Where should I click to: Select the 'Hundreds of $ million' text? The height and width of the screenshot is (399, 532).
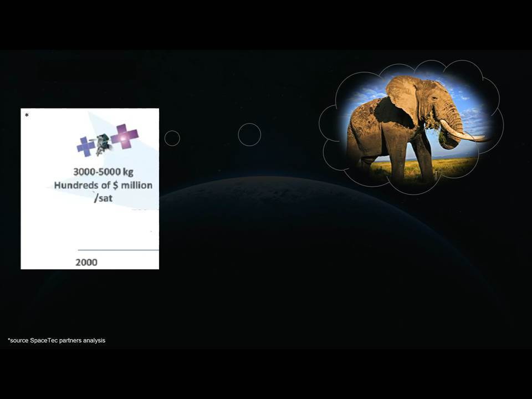click(x=103, y=185)
